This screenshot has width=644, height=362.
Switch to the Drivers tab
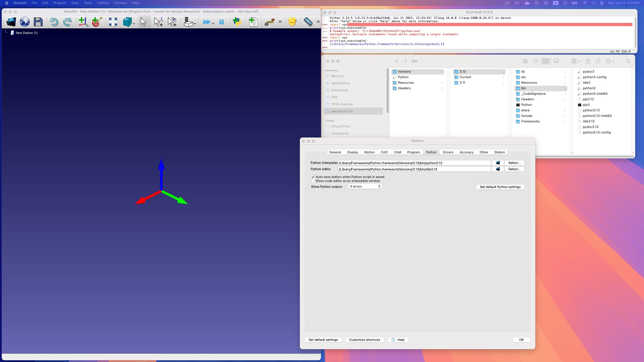point(448,152)
